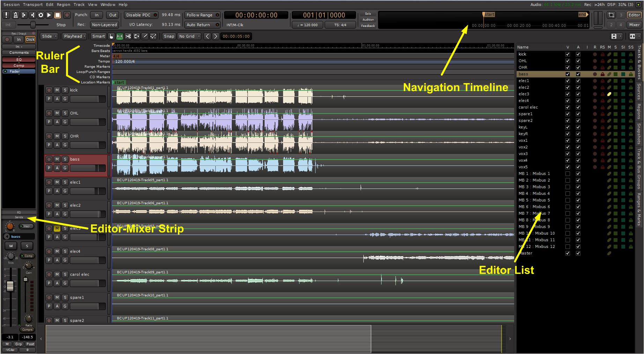644x354 pixels.
Task: Open playlist P button on kick track
Action: point(49,99)
